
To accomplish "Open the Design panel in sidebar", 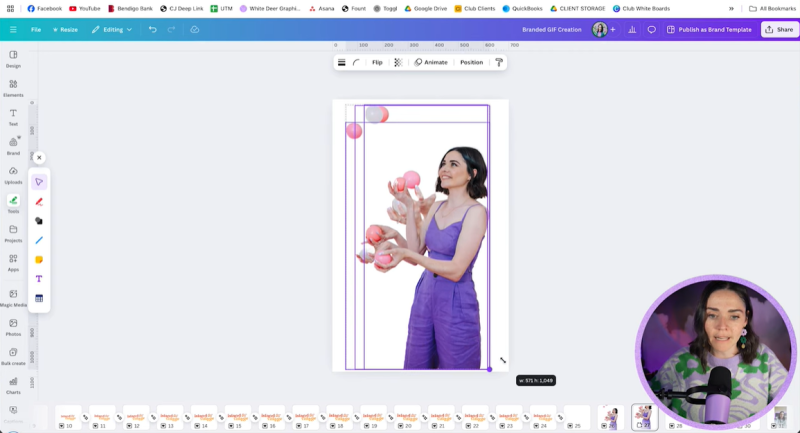I will [13, 59].
